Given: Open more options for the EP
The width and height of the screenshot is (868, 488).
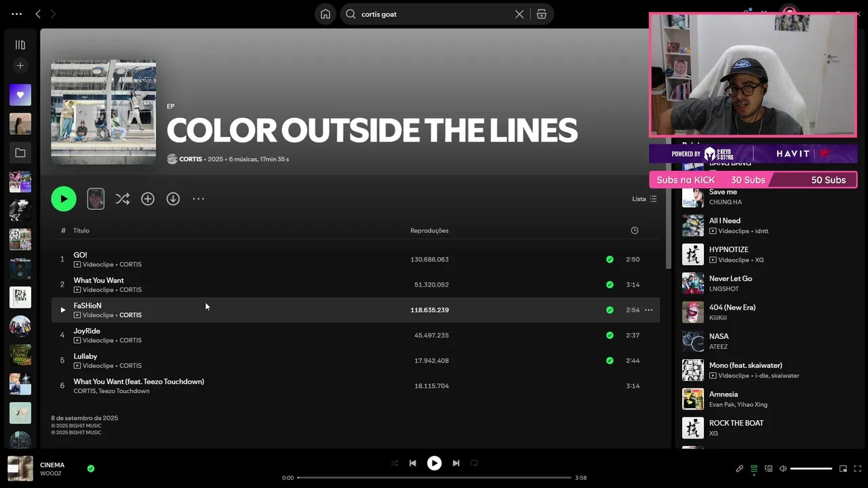Looking at the screenshot, I should click(198, 199).
